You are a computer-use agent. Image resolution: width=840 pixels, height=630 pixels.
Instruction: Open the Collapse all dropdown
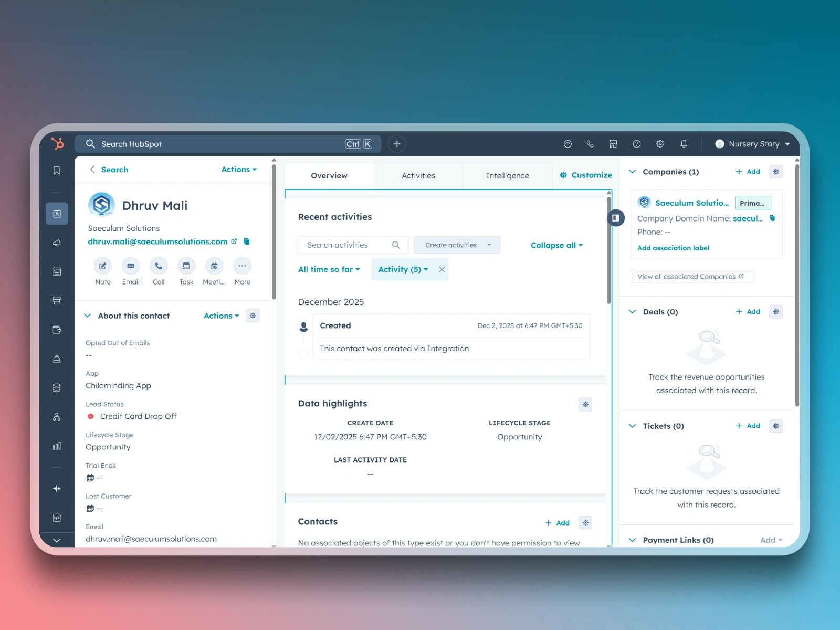click(556, 245)
